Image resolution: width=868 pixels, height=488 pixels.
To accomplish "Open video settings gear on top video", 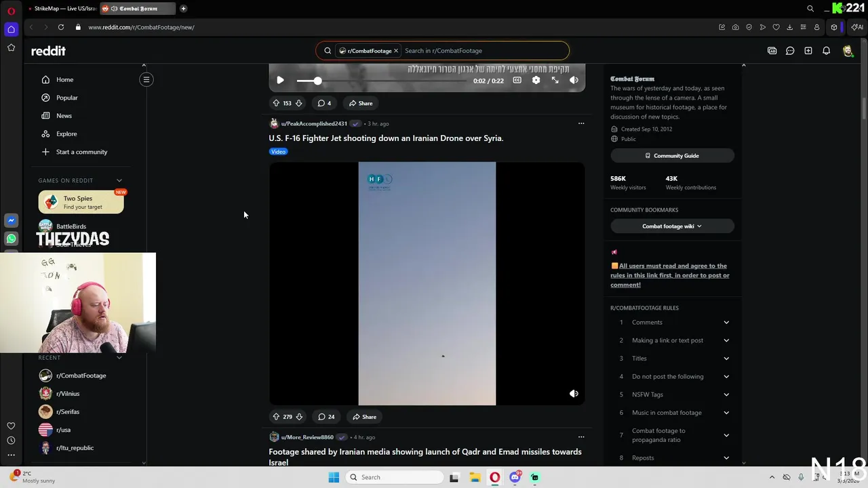I will click(536, 80).
